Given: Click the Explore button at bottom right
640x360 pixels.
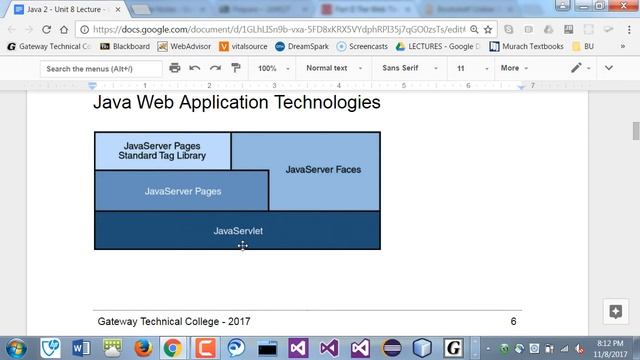Looking at the screenshot, I should click(616, 312).
